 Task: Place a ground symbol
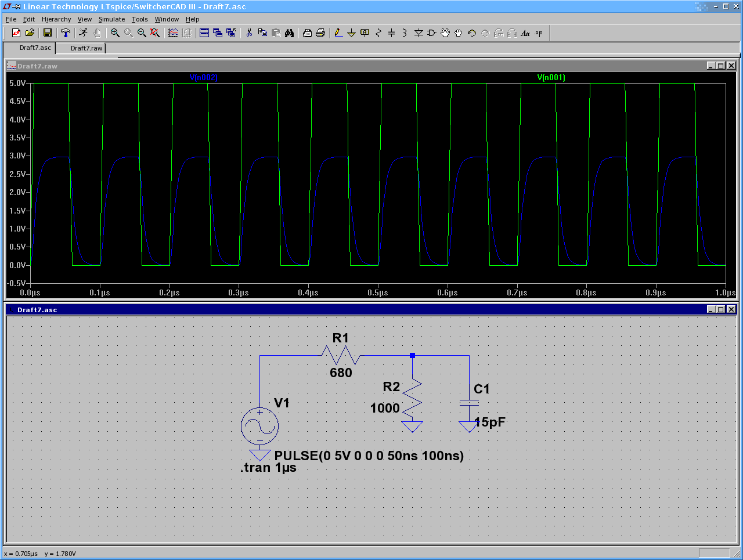coord(351,32)
